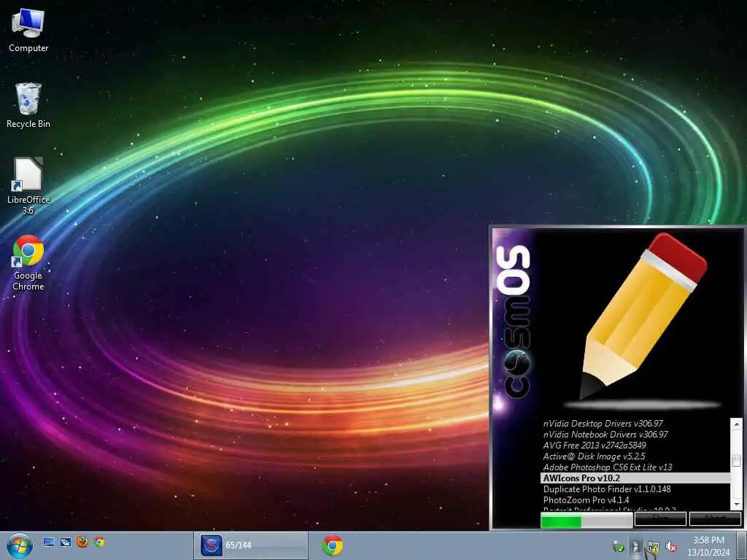This screenshot has width=747, height=560.
Task: Click Show Desktop icon in Quick Launch
Action: pyautogui.click(x=49, y=542)
